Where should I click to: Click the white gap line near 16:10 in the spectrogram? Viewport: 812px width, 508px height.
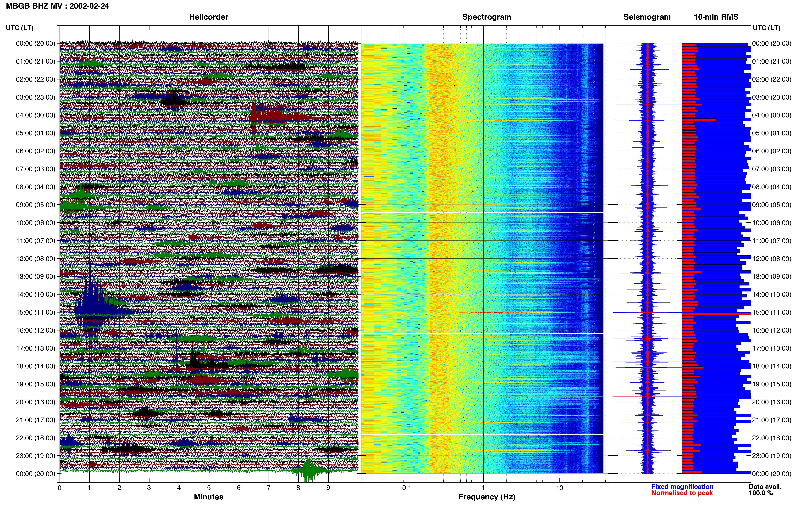482,334
